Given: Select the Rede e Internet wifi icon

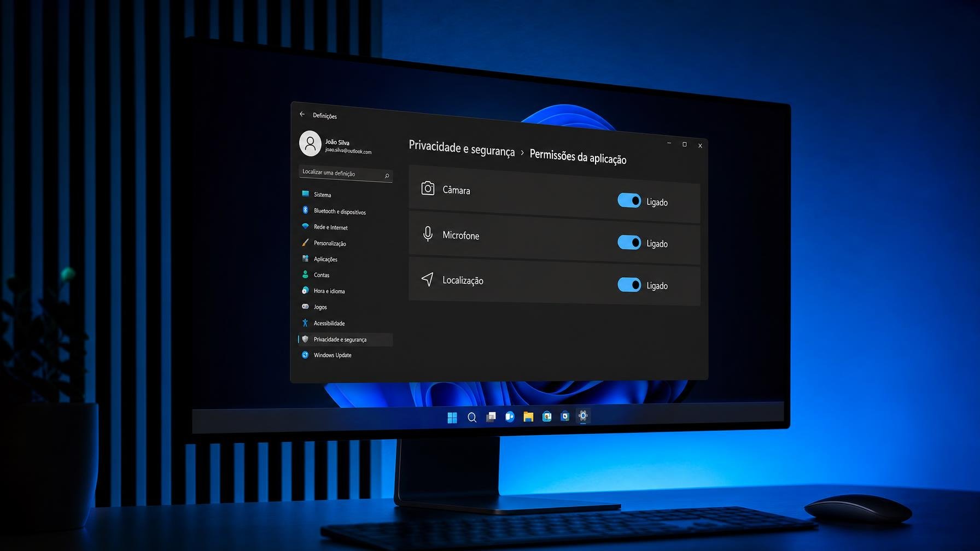Looking at the screenshot, I should (305, 226).
